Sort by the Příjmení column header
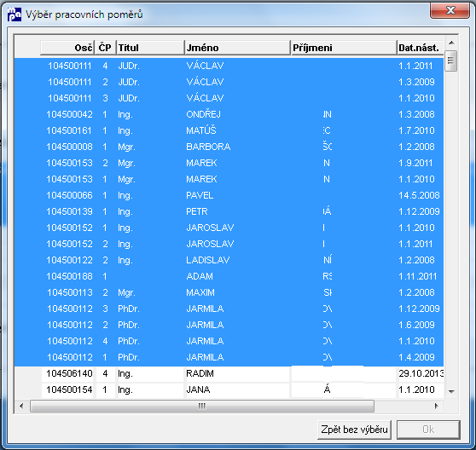 click(x=344, y=48)
